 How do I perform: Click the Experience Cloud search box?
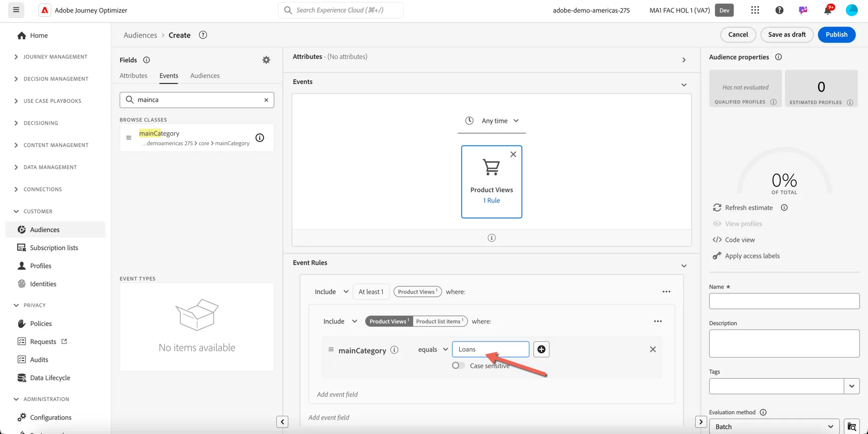[341, 10]
